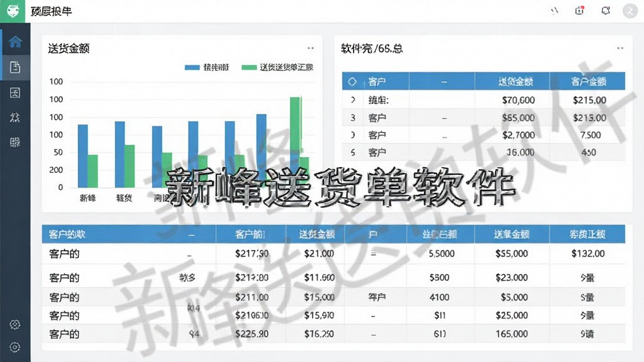Click the green app logo
The height and width of the screenshot is (362, 644).
point(13,11)
